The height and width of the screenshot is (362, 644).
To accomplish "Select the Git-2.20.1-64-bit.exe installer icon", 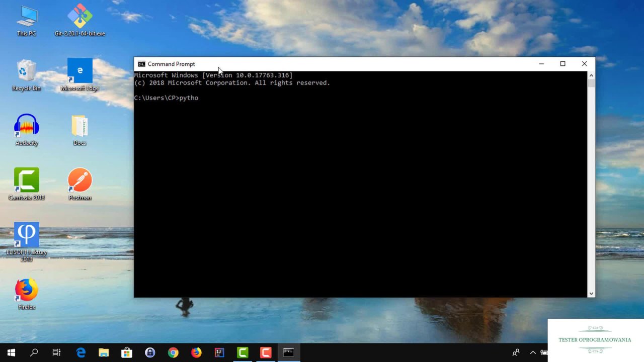I will (80, 18).
